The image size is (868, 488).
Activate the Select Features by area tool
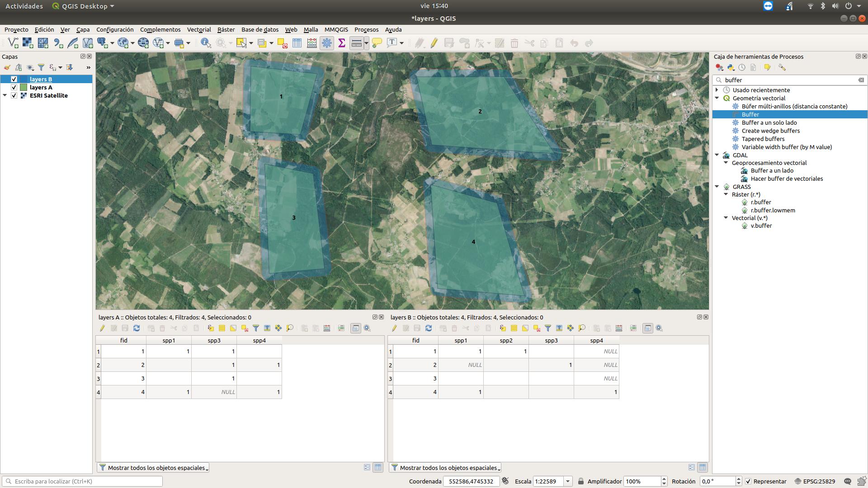click(x=241, y=43)
